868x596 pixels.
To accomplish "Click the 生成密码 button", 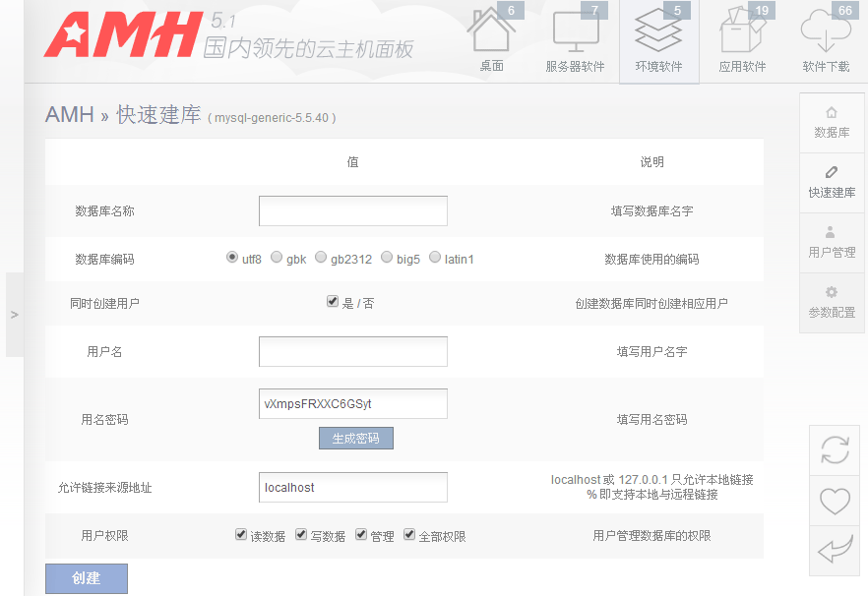I will pos(355,439).
